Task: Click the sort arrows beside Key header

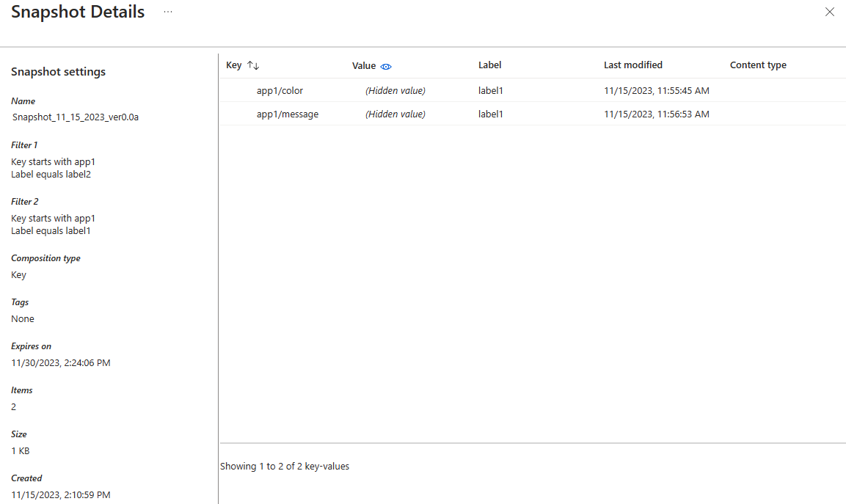Action: coord(252,65)
